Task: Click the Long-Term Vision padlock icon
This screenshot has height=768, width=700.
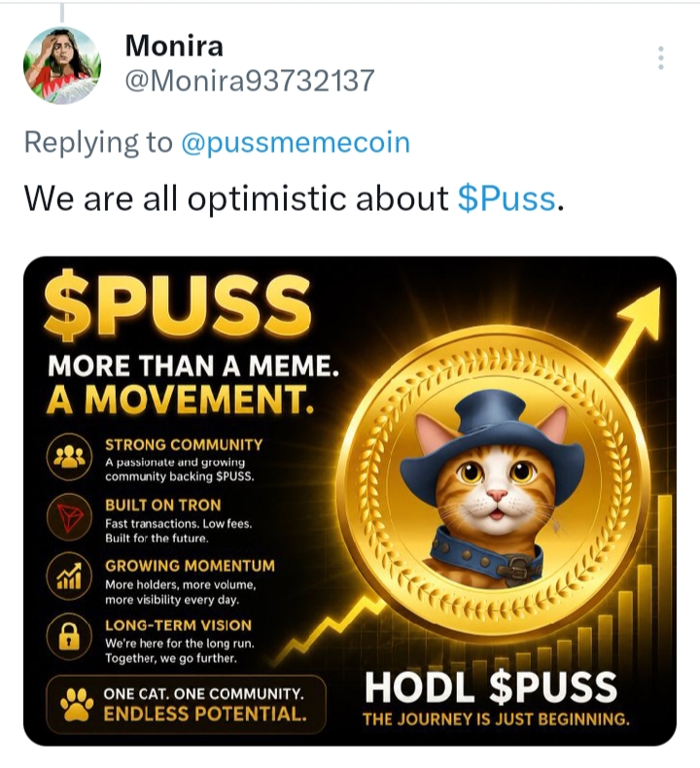Action: pyautogui.click(x=69, y=637)
